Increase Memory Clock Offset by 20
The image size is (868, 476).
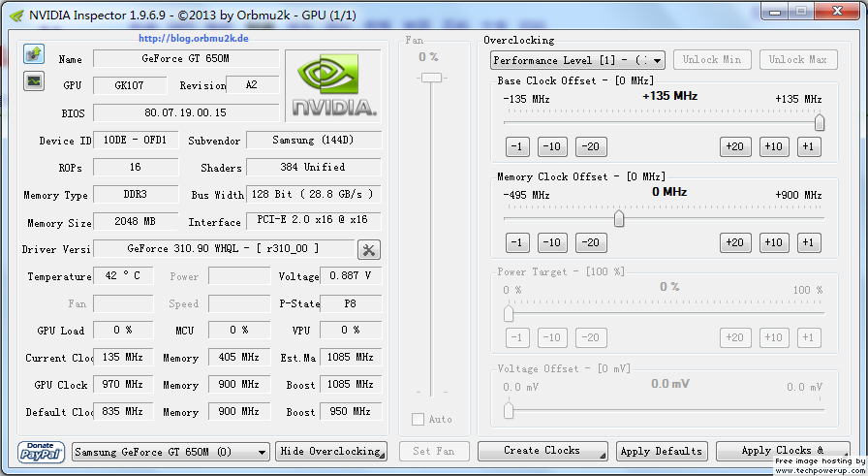coord(734,242)
